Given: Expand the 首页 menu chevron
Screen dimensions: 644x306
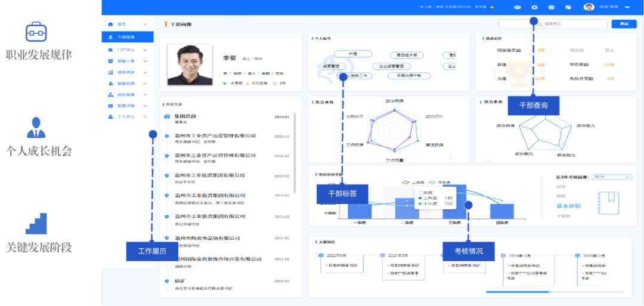Looking at the screenshot, I should pyautogui.click(x=145, y=24).
